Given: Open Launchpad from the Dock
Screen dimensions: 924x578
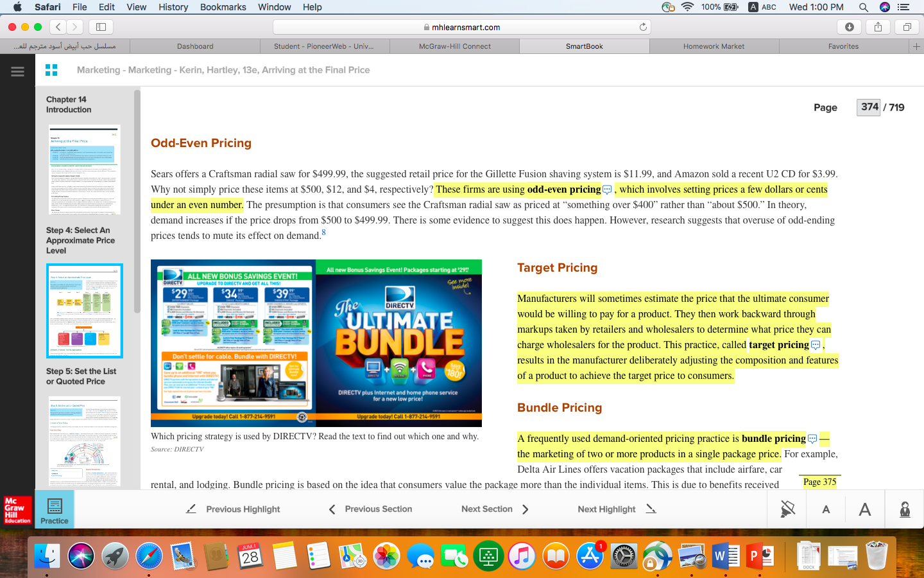Looking at the screenshot, I should 115,556.
